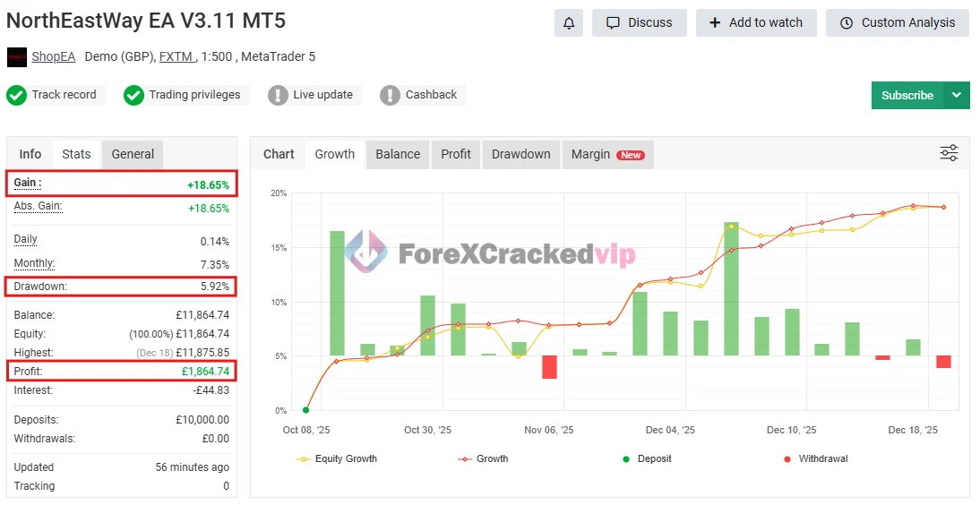This screenshot has width=980, height=505.
Task: Click the Add to watch button
Action: click(756, 23)
